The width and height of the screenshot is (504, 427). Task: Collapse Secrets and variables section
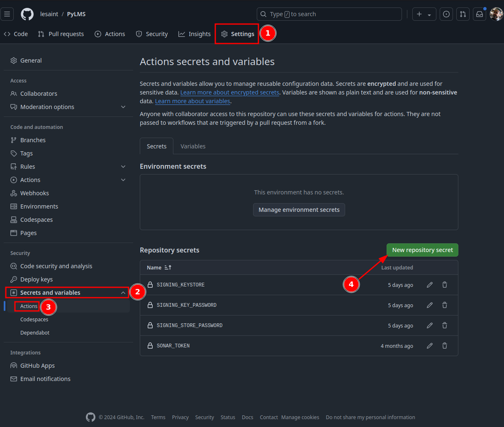(x=123, y=293)
